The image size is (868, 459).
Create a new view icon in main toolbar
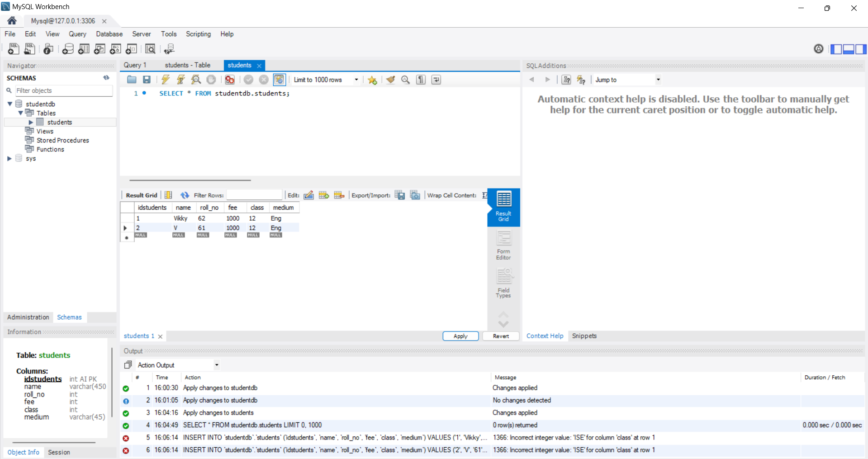coord(100,49)
